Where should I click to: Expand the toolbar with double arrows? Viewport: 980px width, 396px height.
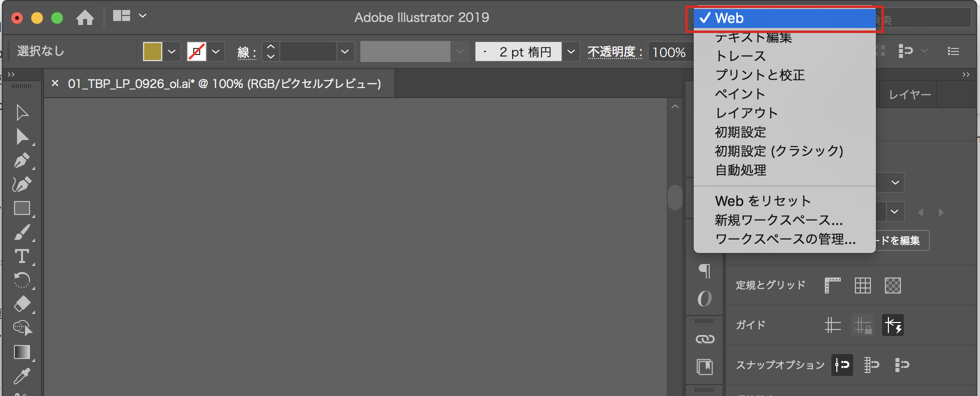tap(11, 74)
